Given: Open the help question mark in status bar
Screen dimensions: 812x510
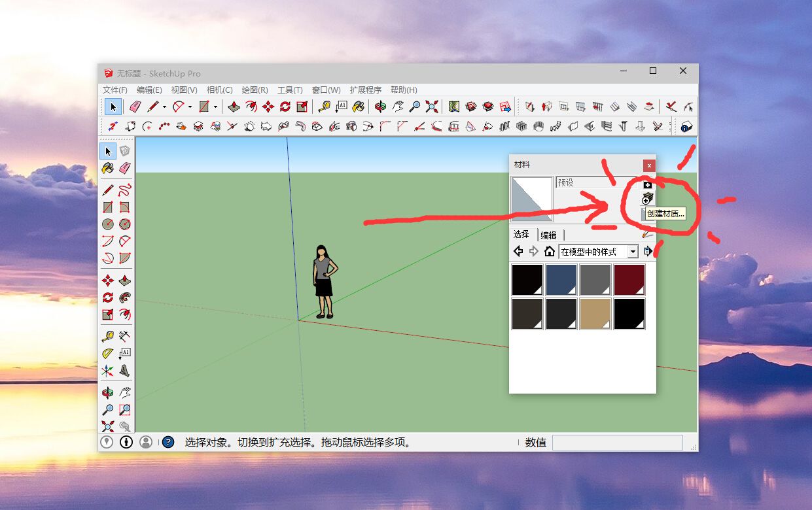Looking at the screenshot, I should [x=168, y=442].
